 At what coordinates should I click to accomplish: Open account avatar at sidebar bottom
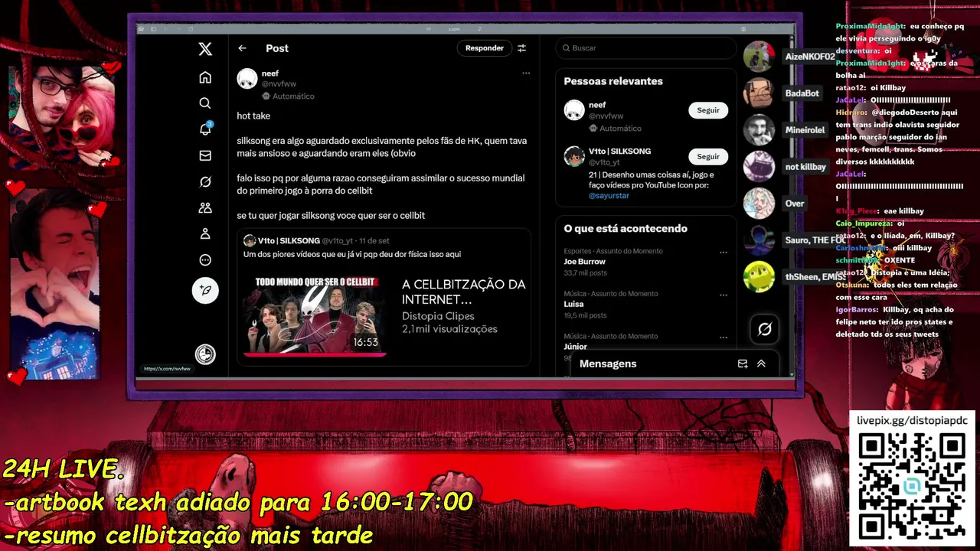(205, 354)
